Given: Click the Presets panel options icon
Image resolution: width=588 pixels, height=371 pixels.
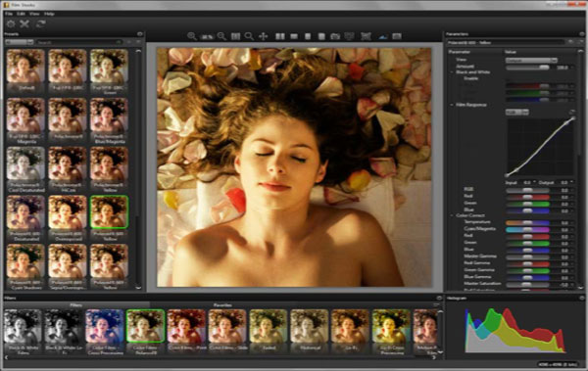Looking at the screenshot, I should tap(139, 34).
